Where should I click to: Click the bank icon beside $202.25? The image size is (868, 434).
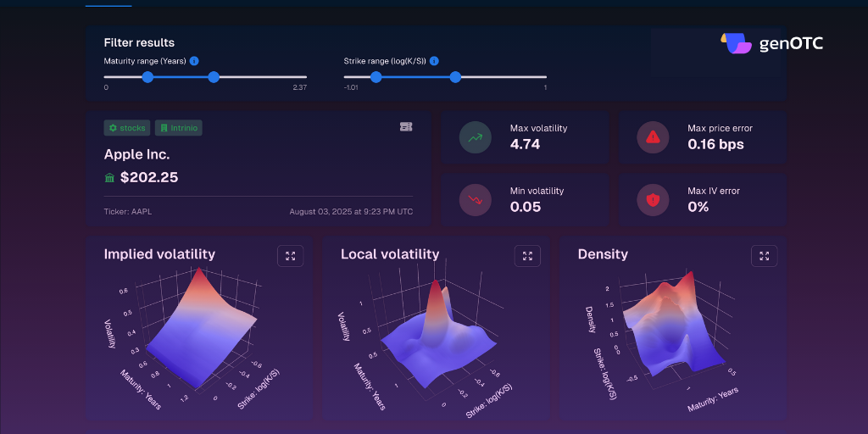[x=109, y=177]
